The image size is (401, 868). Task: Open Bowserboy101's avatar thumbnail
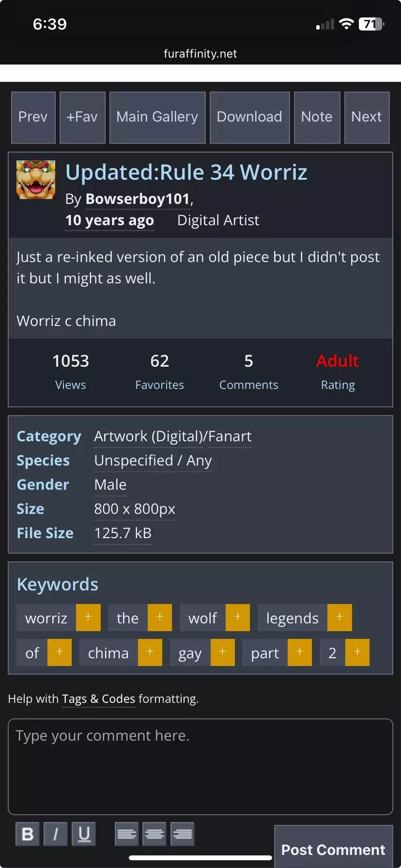coord(36,180)
